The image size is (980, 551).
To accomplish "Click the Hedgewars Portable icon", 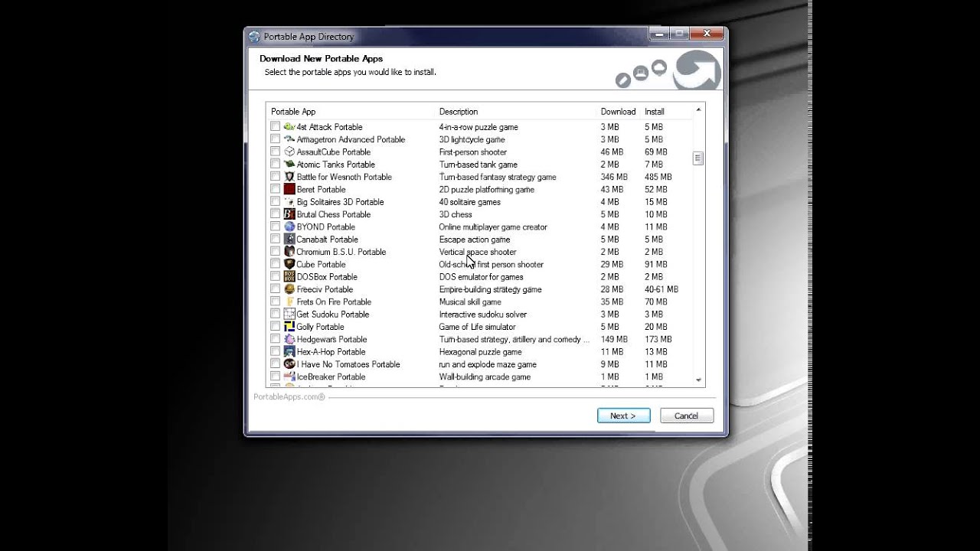I will [x=289, y=339].
